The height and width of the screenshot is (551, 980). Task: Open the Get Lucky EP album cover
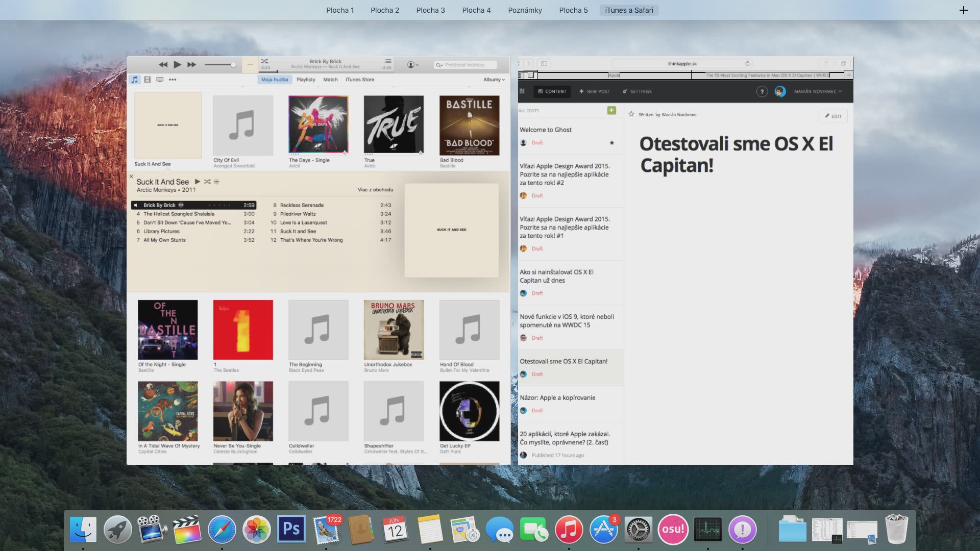pos(469,411)
